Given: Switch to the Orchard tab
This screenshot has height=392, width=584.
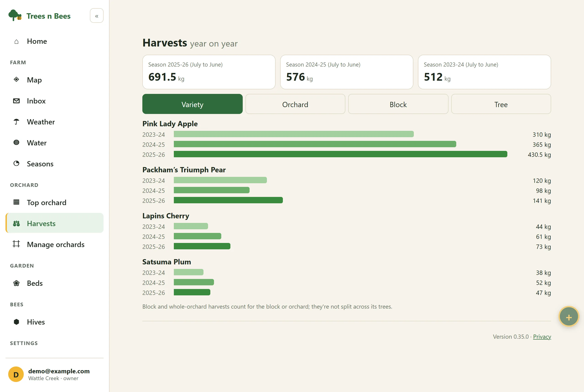Looking at the screenshot, I should [295, 104].
